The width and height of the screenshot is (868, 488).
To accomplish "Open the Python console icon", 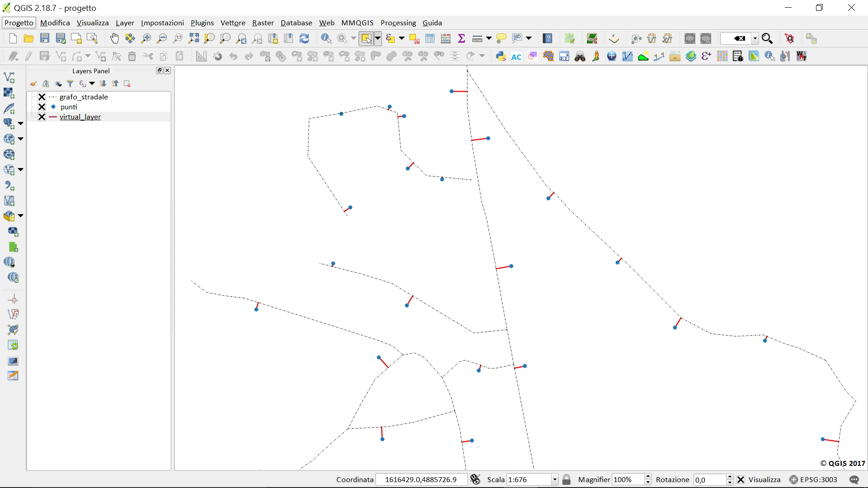I will click(500, 56).
